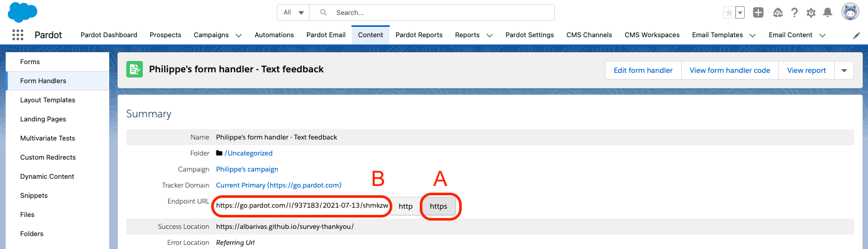The height and width of the screenshot is (249, 868).
Task: Click the form handler page title
Action: (237, 69)
